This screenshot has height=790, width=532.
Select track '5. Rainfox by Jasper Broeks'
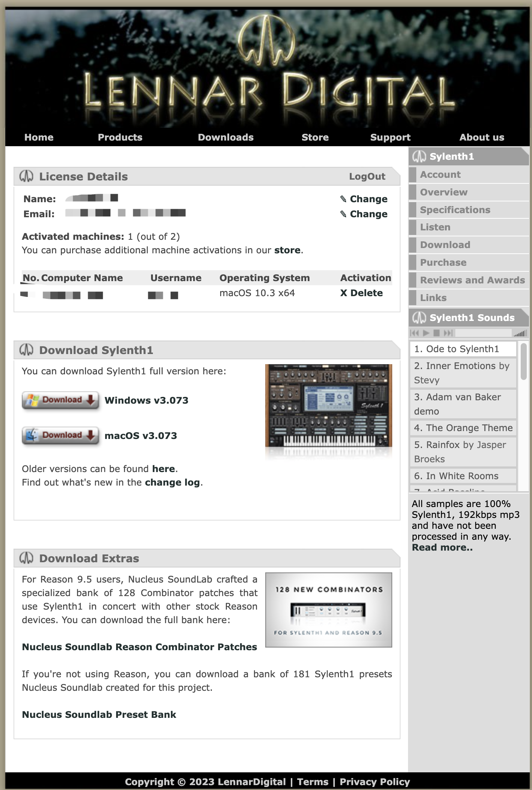(x=463, y=452)
